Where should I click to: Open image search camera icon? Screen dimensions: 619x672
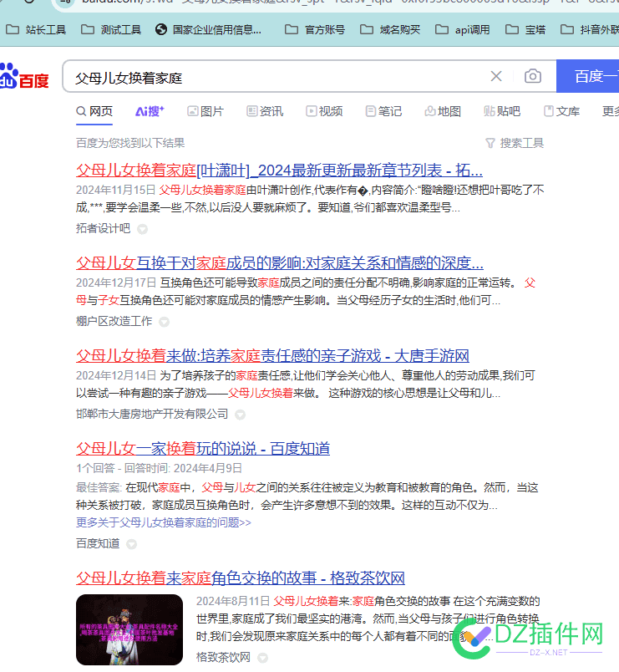pyautogui.click(x=532, y=76)
